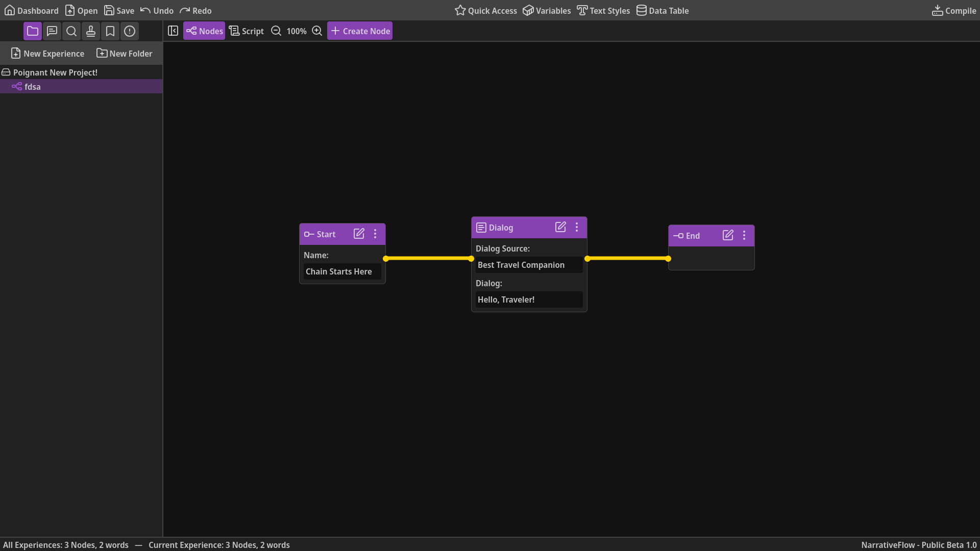Image resolution: width=980 pixels, height=551 pixels.
Task: Open the stamp icon panel
Action: point(91,31)
